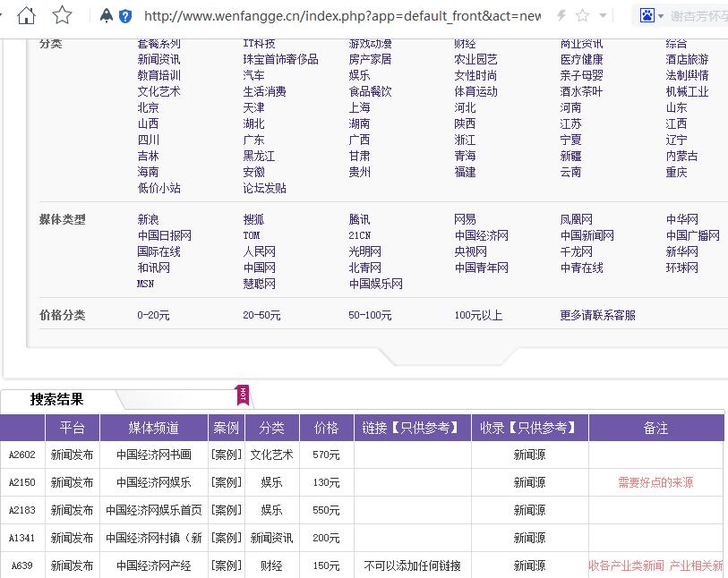Open the [案例] link in row A639
728x578 pixels.
pos(227,565)
